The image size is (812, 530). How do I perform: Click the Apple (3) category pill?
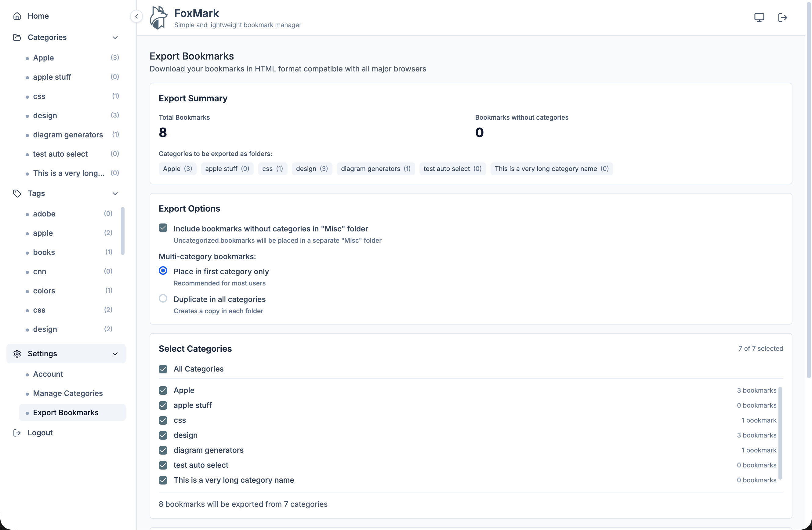177,169
